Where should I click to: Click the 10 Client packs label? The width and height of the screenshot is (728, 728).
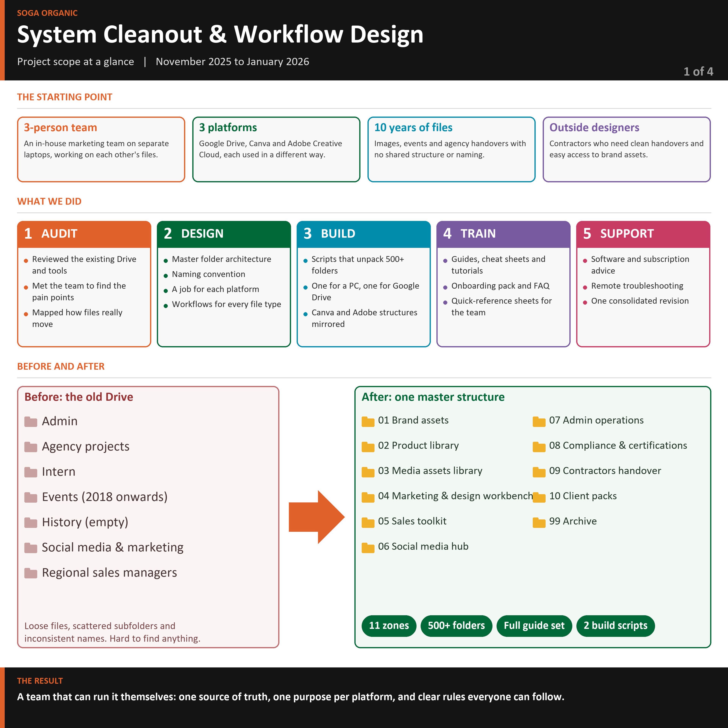583,496
